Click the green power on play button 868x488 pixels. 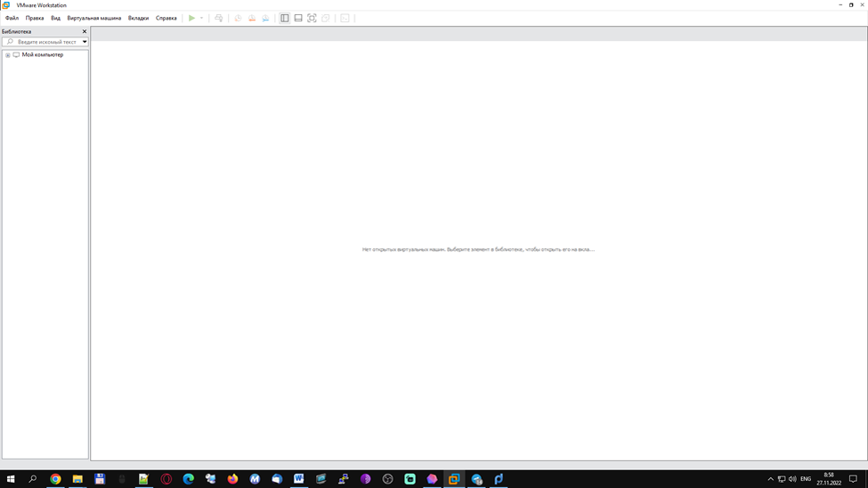tap(191, 19)
